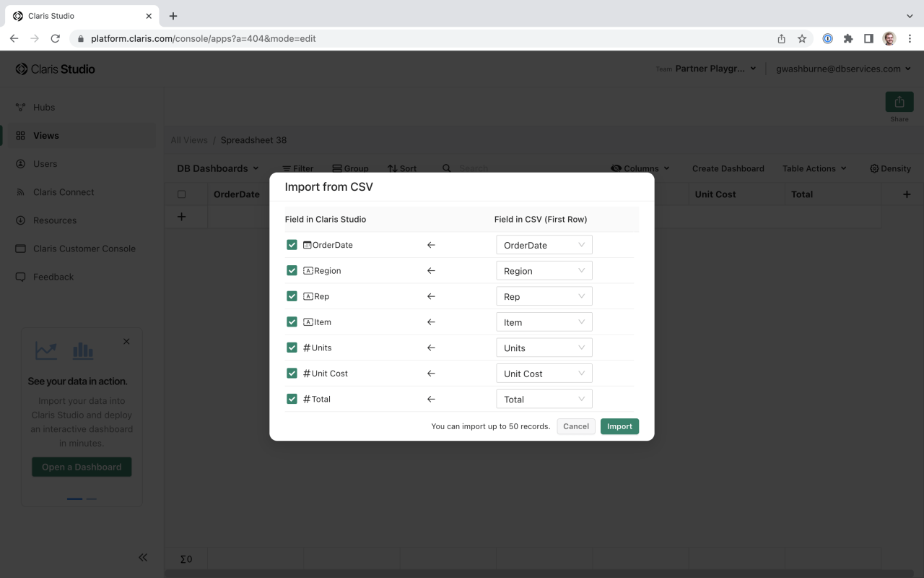Click the Total column header in table
The image size is (924, 578).
point(833,194)
